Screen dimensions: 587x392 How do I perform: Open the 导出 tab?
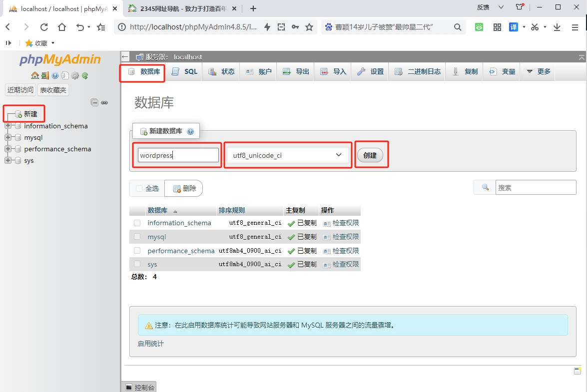click(x=296, y=71)
